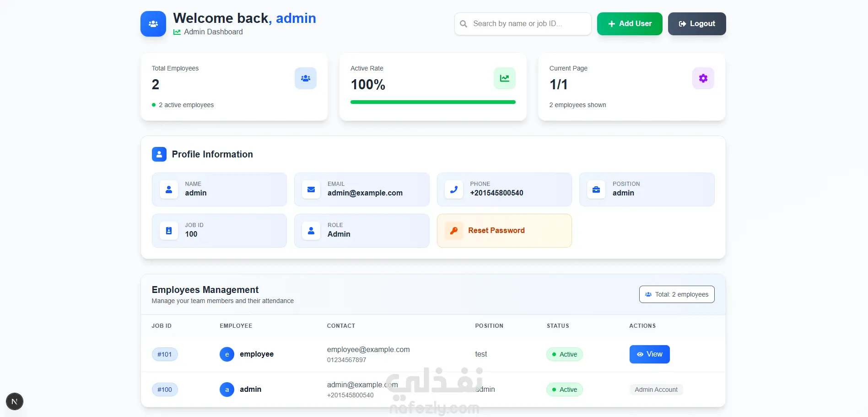This screenshot has height=417, width=868.
Task: Click the ACTIONS column header
Action: pyautogui.click(x=642, y=326)
